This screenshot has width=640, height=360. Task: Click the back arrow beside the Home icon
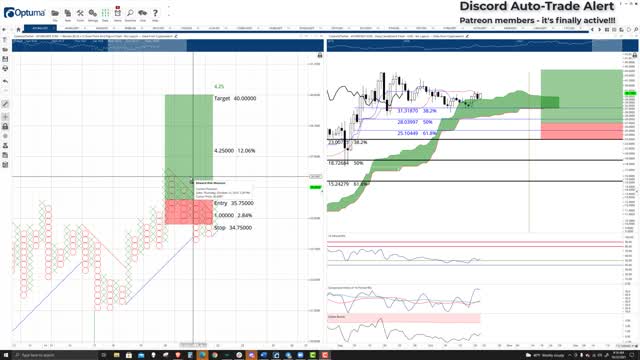[4, 29]
